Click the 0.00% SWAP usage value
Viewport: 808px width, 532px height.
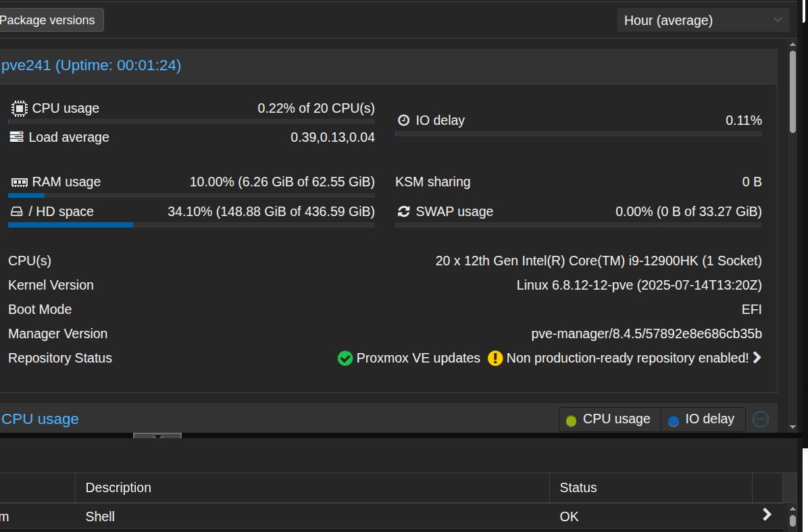688,212
